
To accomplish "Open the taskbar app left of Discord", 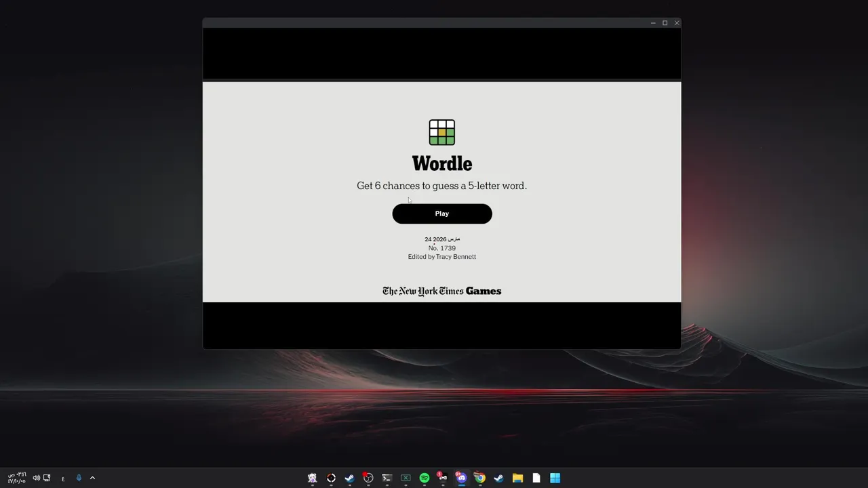I will coord(443,478).
